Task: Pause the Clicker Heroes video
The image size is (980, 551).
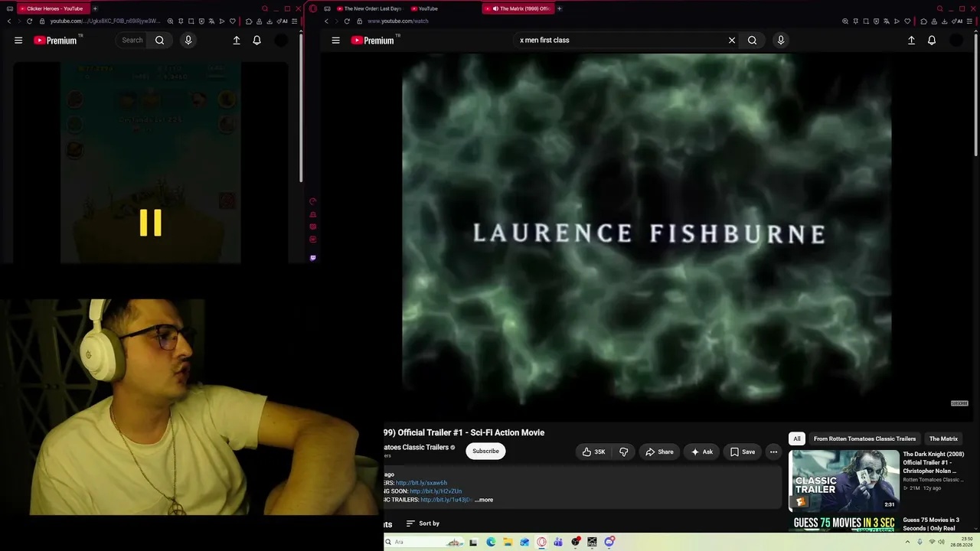Action: [x=151, y=223]
